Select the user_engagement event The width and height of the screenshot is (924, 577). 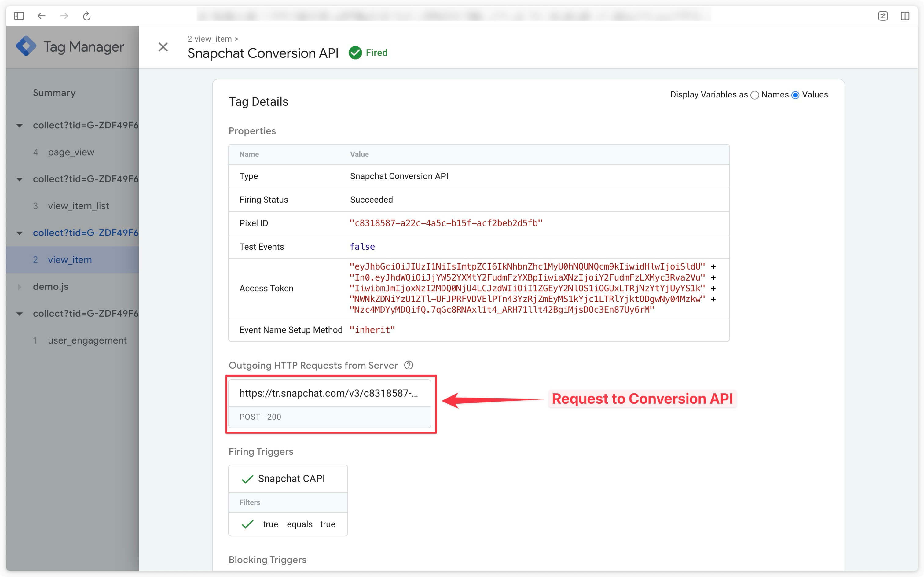tap(87, 340)
